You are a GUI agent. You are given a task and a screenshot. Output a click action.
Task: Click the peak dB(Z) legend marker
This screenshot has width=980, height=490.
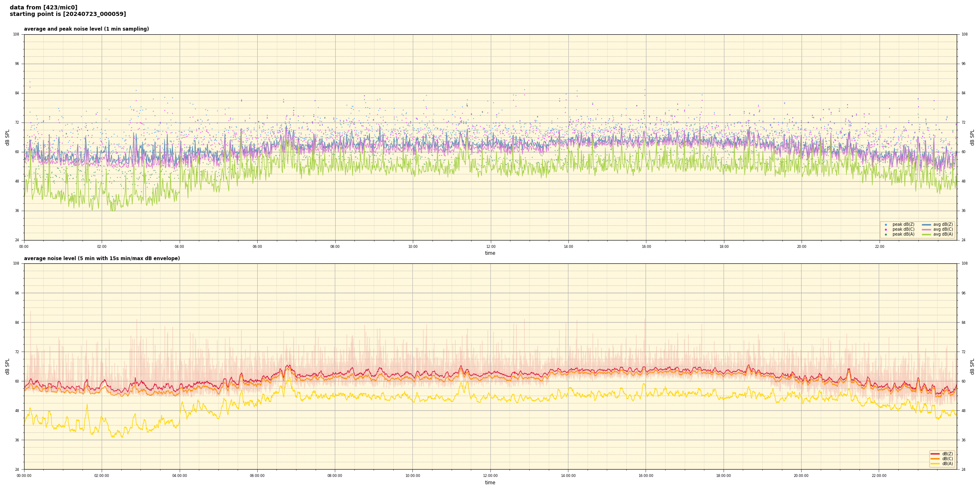[x=886, y=225]
